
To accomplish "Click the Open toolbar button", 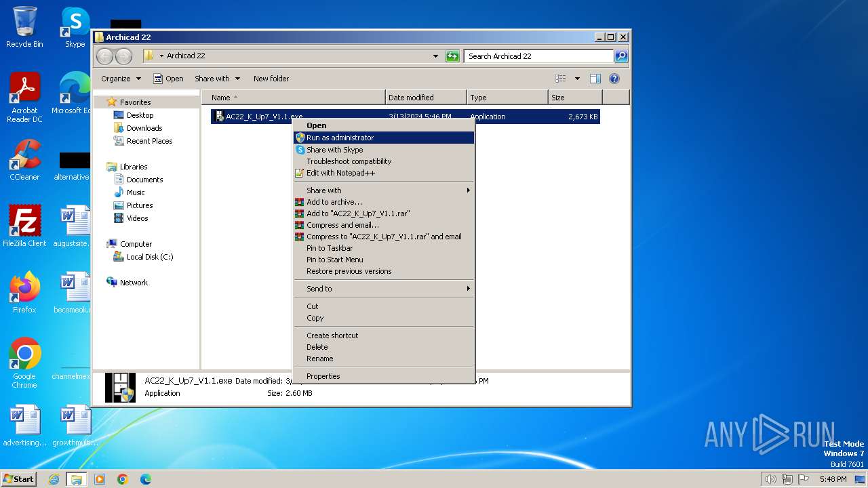I will [x=168, y=79].
